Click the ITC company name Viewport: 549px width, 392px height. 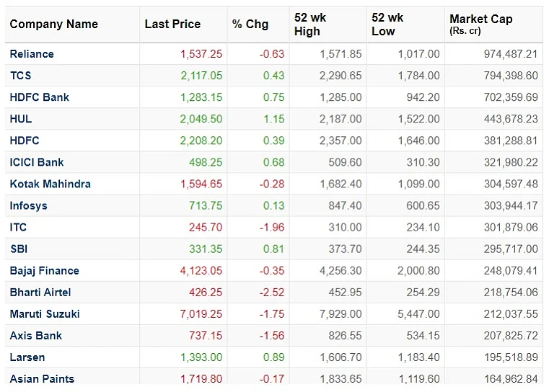tap(18, 227)
